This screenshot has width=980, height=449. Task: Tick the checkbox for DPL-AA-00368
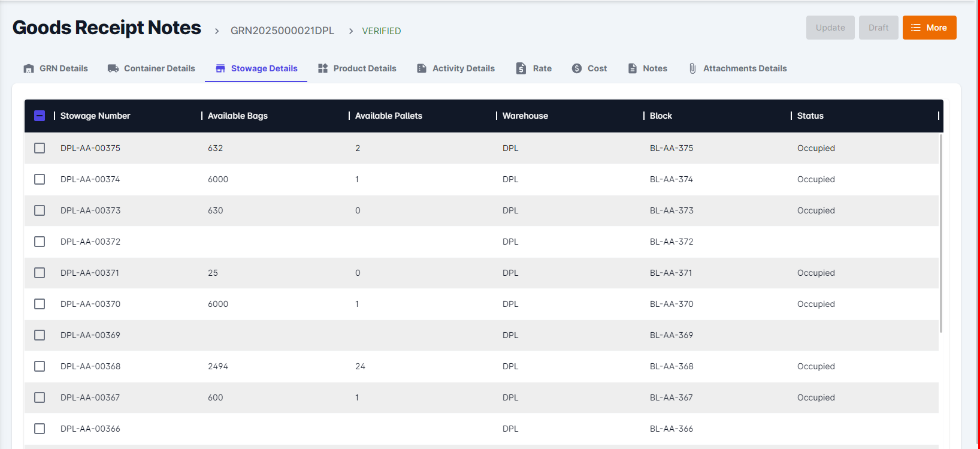coord(40,366)
